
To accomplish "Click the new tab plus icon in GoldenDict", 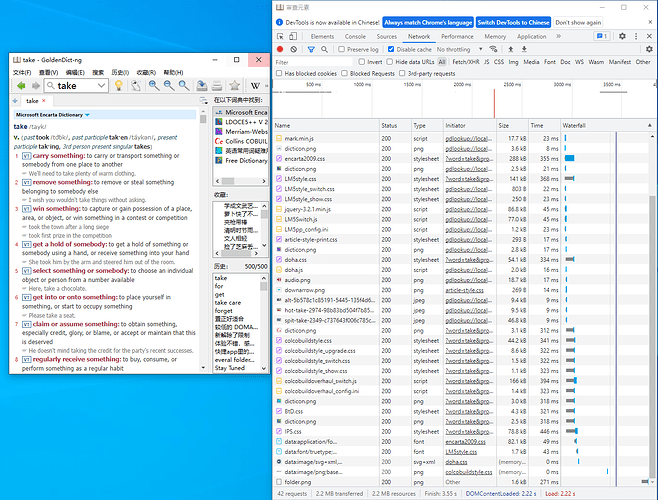I will (x=15, y=101).
